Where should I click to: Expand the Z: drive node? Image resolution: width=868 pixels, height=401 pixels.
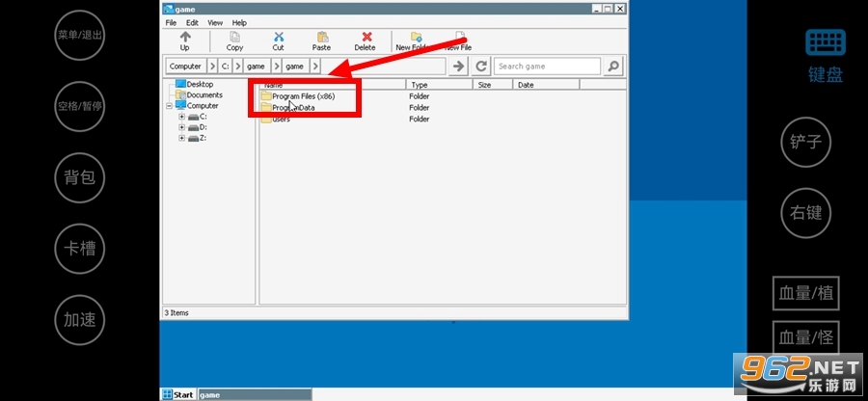point(181,138)
